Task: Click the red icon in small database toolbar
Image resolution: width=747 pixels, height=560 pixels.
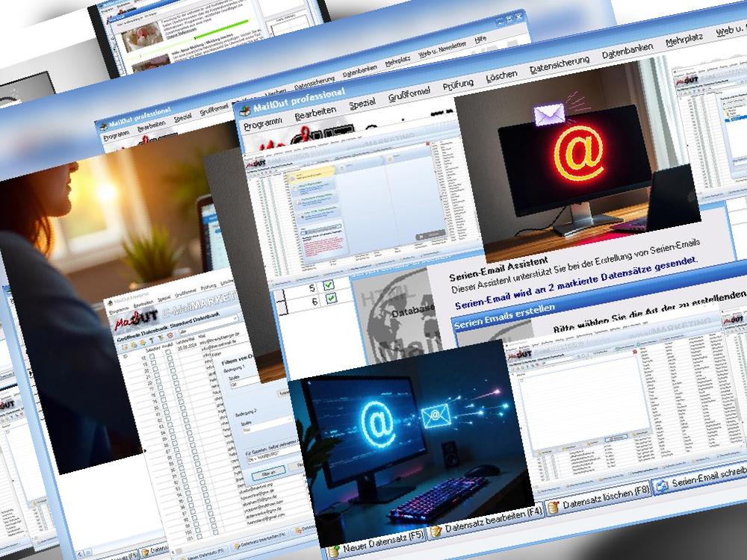Action: (x=170, y=336)
